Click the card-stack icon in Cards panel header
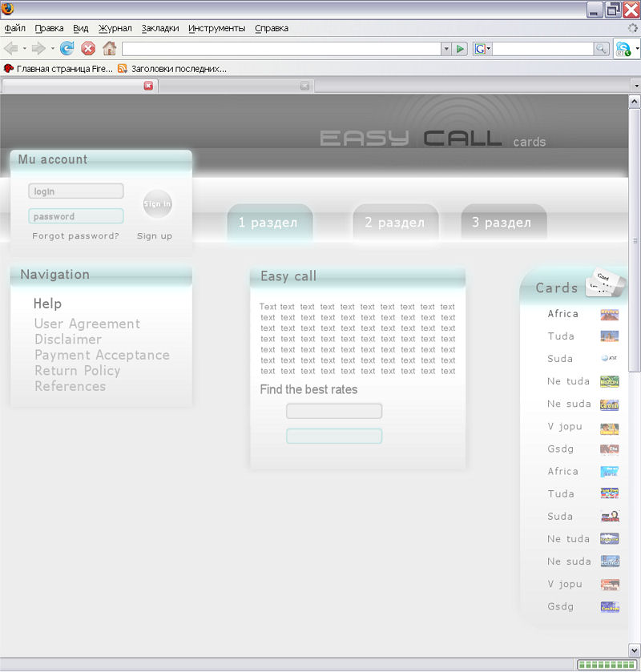 click(x=605, y=282)
